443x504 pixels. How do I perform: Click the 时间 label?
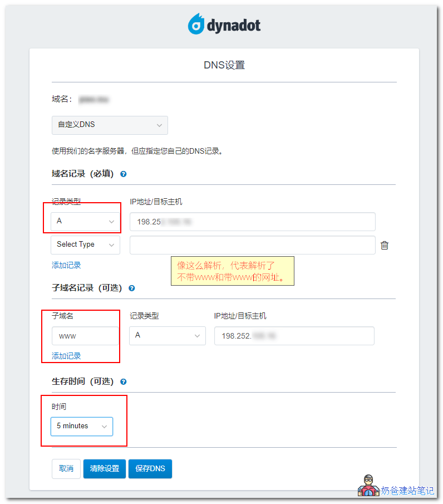[x=59, y=407]
